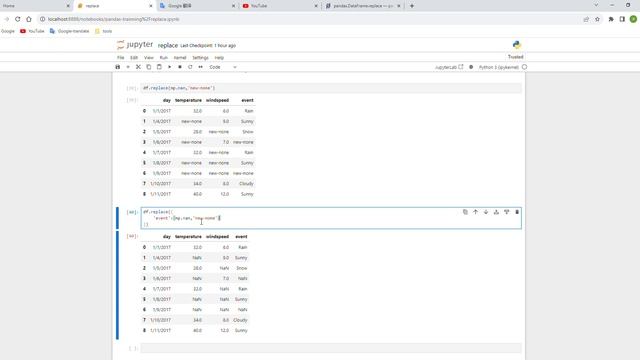
Task: Open the Google bookmark
Action: pos(8,31)
